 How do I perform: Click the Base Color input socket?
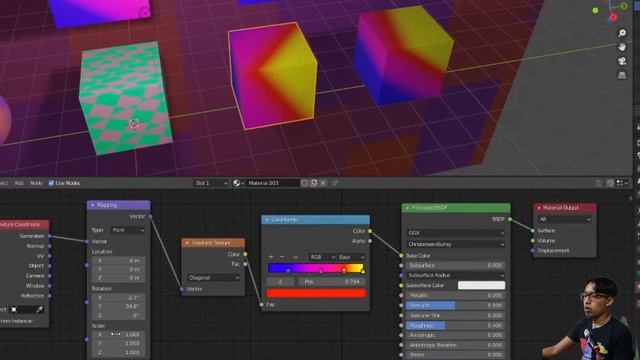(x=401, y=256)
